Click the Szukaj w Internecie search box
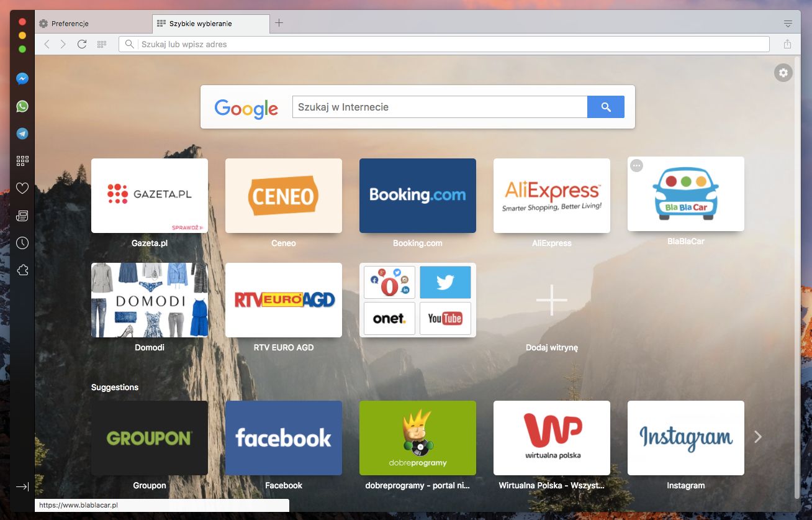Viewport: 812px width, 520px height. [440, 107]
